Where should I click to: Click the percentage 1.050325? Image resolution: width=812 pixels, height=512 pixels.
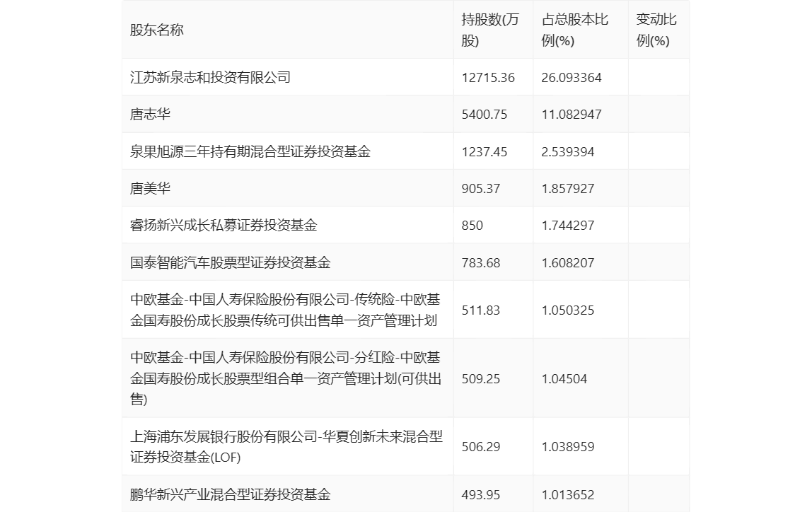[568, 310]
